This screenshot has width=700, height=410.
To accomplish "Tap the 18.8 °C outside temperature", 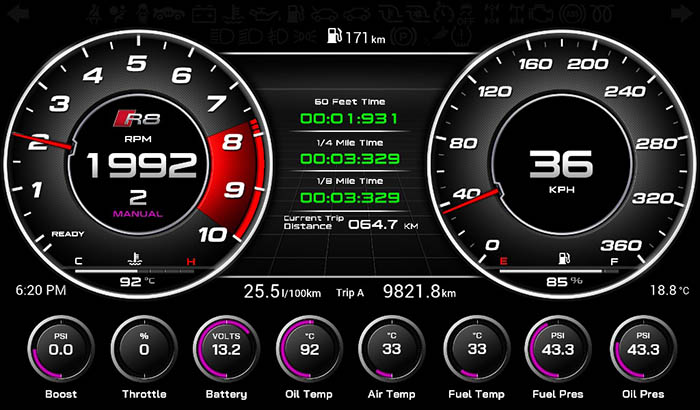I will pyautogui.click(x=670, y=291).
